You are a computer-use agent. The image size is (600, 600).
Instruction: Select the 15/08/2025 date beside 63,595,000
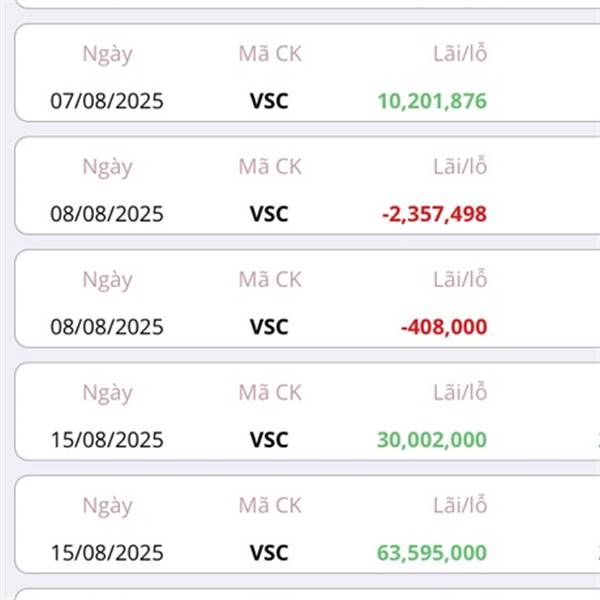(107, 553)
